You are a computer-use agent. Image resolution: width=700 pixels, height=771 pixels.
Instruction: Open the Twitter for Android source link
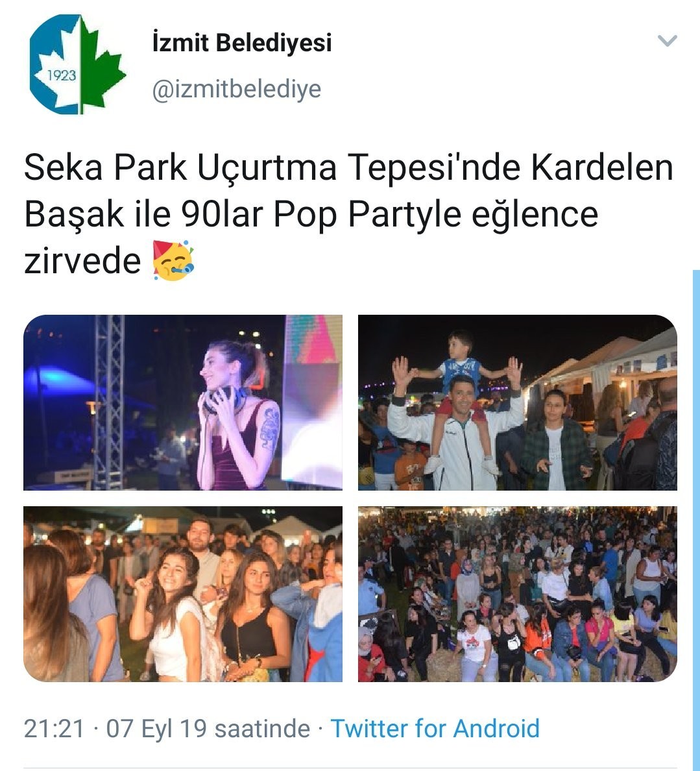[435, 728]
